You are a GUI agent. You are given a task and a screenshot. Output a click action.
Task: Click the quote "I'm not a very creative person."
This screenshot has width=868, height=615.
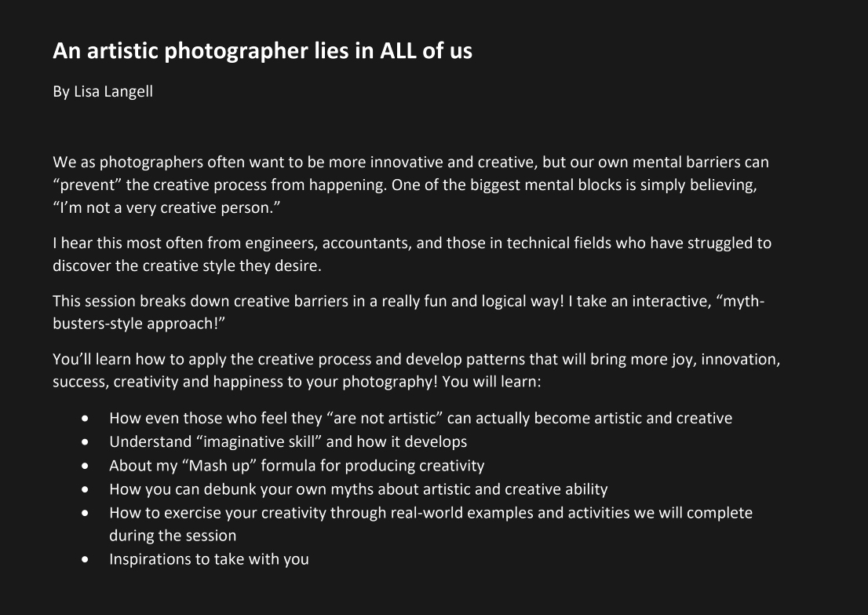[166, 208]
